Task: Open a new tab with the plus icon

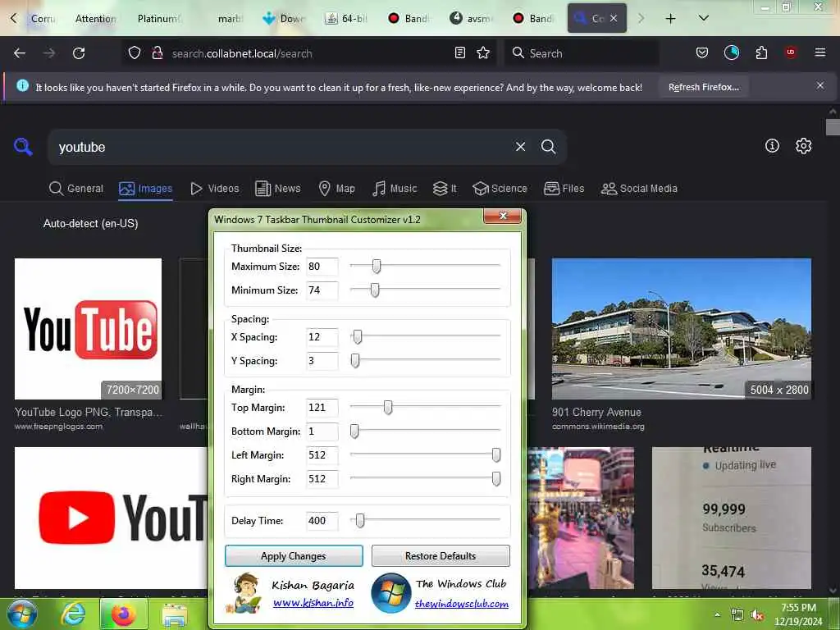Action: 670,19
